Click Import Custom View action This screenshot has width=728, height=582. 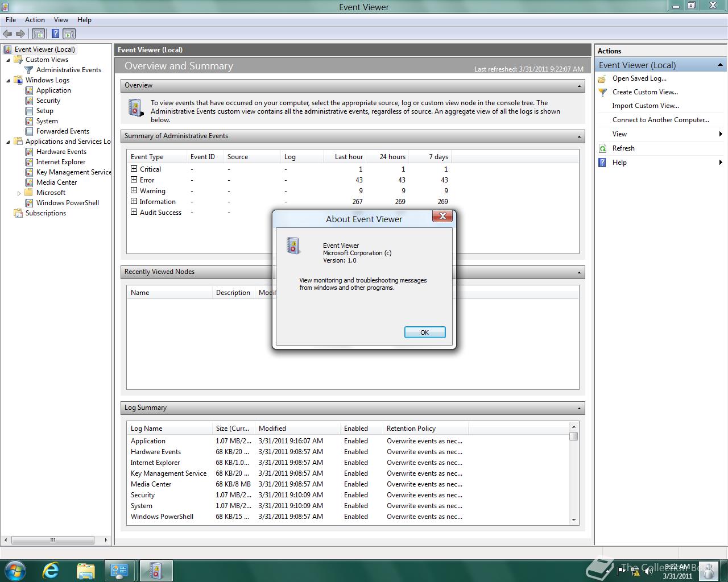[x=646, y=106]
